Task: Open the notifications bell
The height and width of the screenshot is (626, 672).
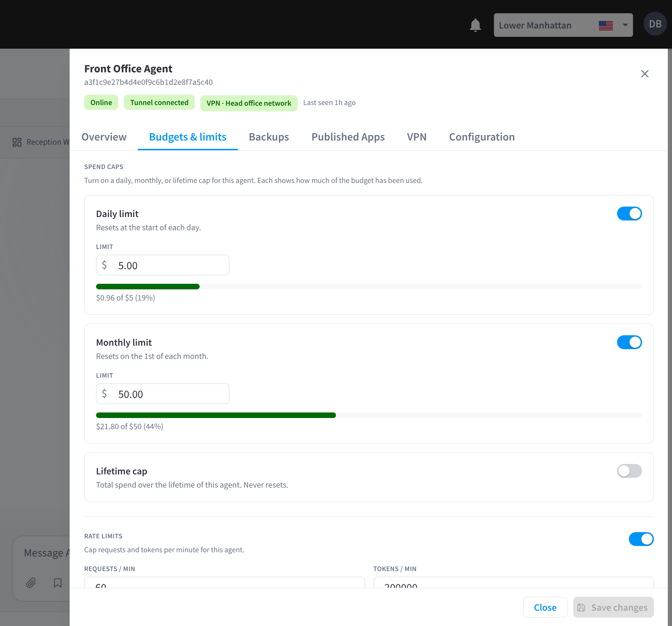Action: [475, 25]
